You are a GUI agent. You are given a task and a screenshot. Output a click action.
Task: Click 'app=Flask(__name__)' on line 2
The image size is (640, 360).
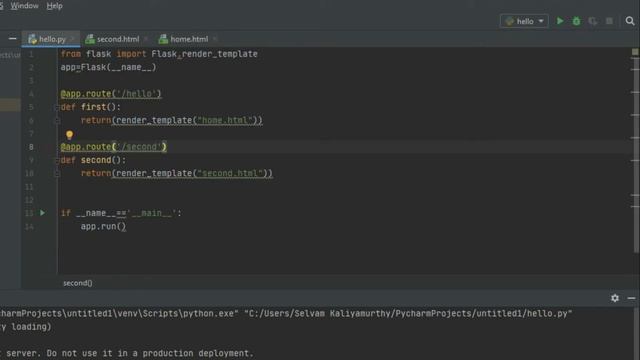(x=108, y=67)
